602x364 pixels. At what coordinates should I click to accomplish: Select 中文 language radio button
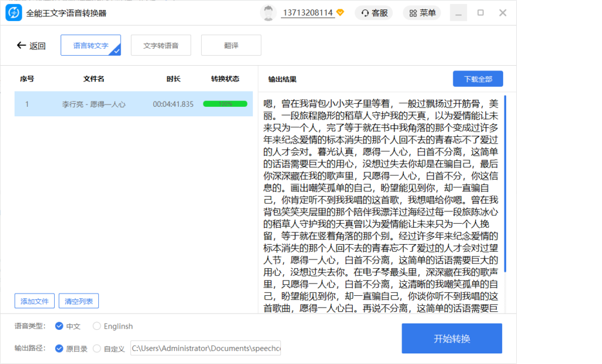[59, 326]
